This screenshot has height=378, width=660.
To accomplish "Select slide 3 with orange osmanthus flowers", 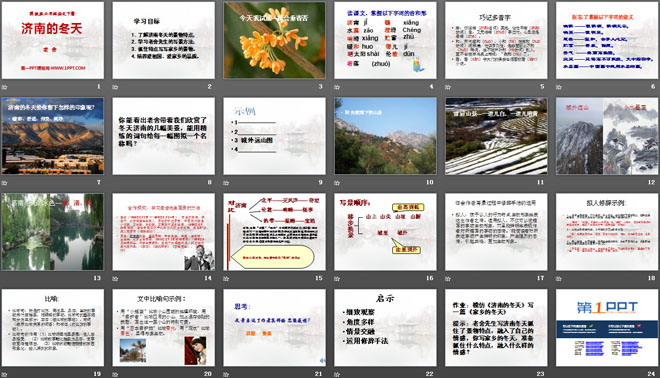I will [x=274, y=40].
